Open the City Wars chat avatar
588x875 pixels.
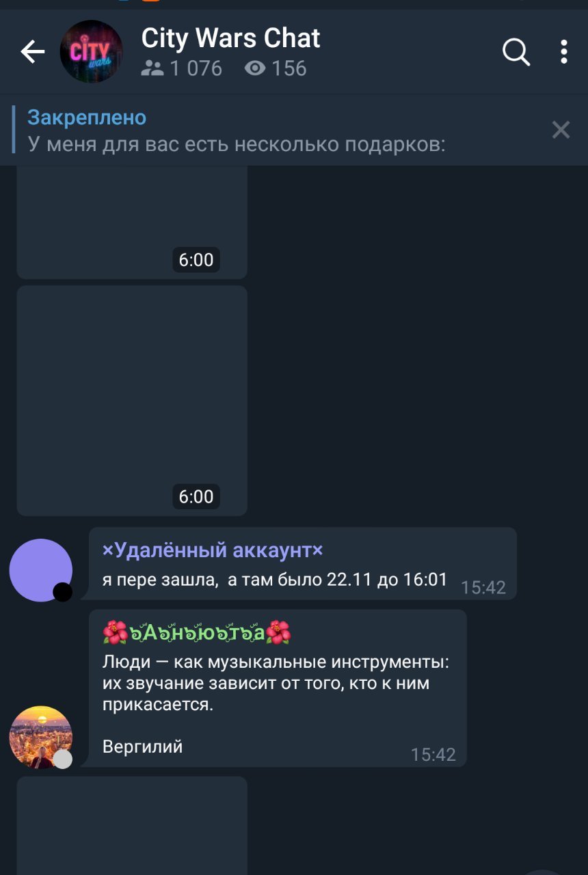click(92, 52)
